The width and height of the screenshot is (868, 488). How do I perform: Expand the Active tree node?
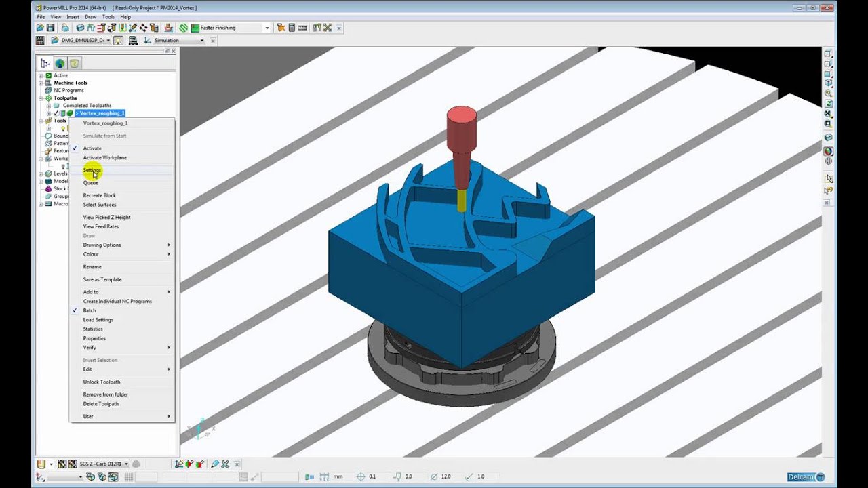(x=41, y=75)
